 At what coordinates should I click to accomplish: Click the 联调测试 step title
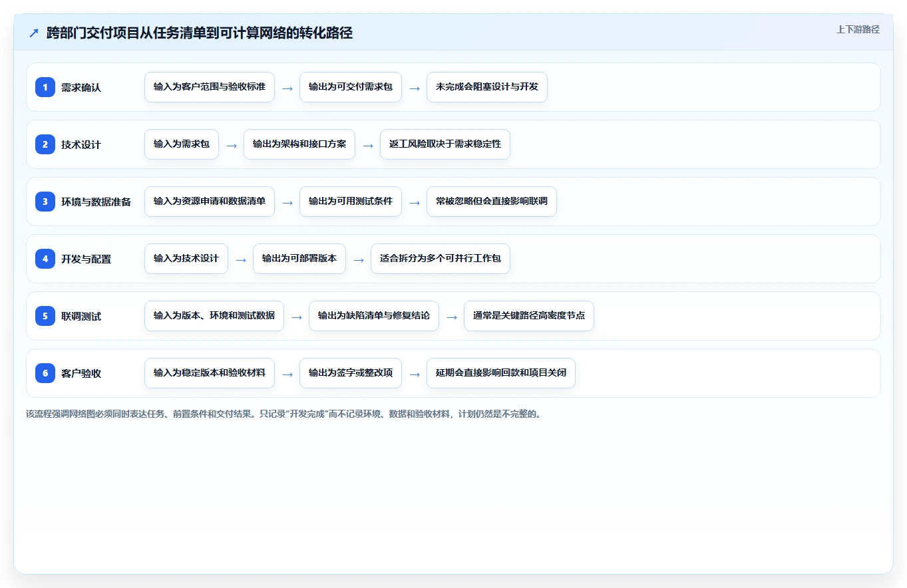pyautogui.click(x=81, y=316)
